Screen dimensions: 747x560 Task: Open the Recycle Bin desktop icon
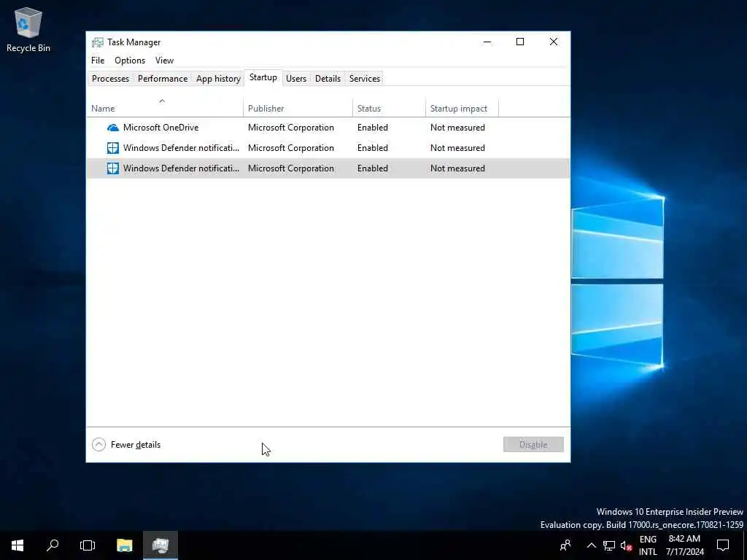pyautogui.click(x=28, y=29)
